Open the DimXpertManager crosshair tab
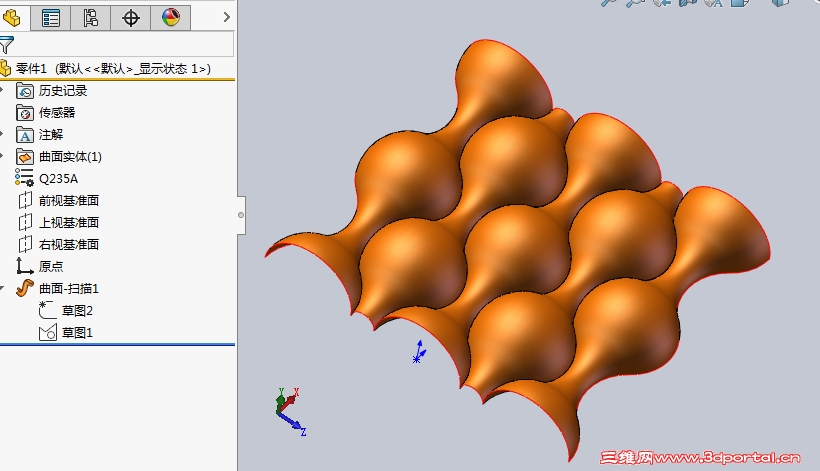Image resolution: width=820 pixels, height=471 pixels. click(131, 18)
